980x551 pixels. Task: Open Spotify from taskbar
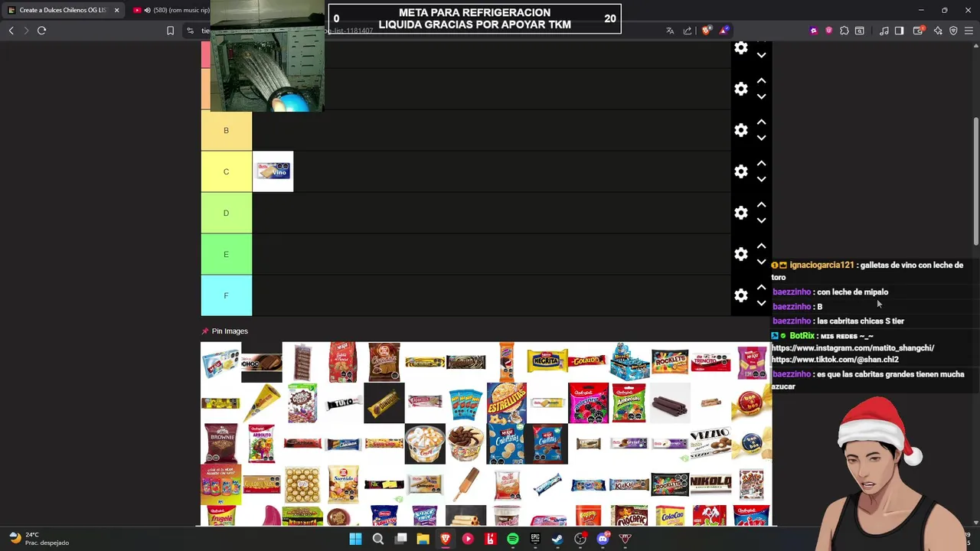click(x=513, y=539)
